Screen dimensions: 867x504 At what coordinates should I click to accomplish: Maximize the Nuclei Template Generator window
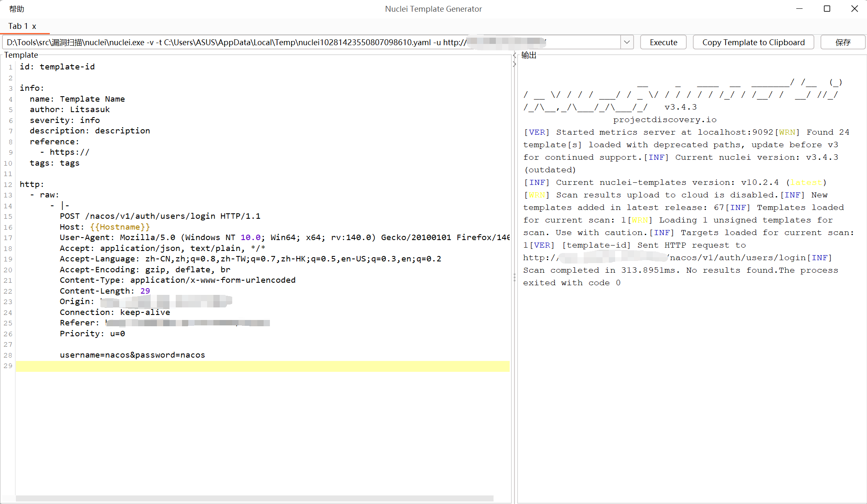(827, 9)
